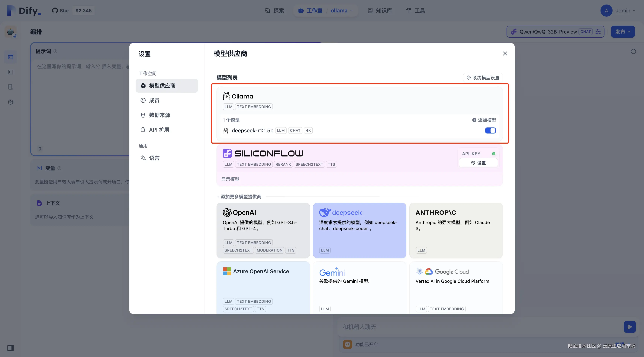Toggle the bottom-left sidebar collapse icon
This screenshot has width=644, height=357.
(x=11, y=348)
